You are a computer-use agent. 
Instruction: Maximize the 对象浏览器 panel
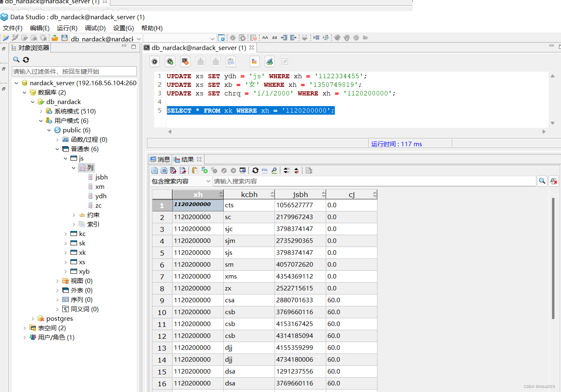tap(134, 47)
